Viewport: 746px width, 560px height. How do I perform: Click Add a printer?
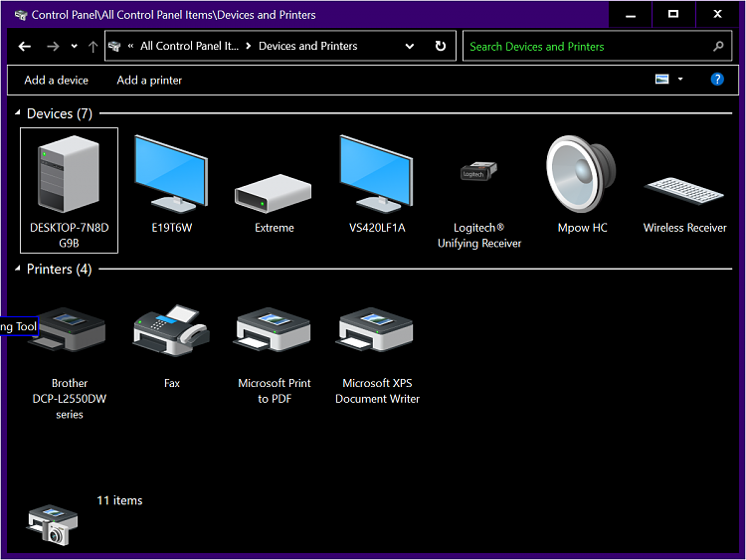coord(149,81)
